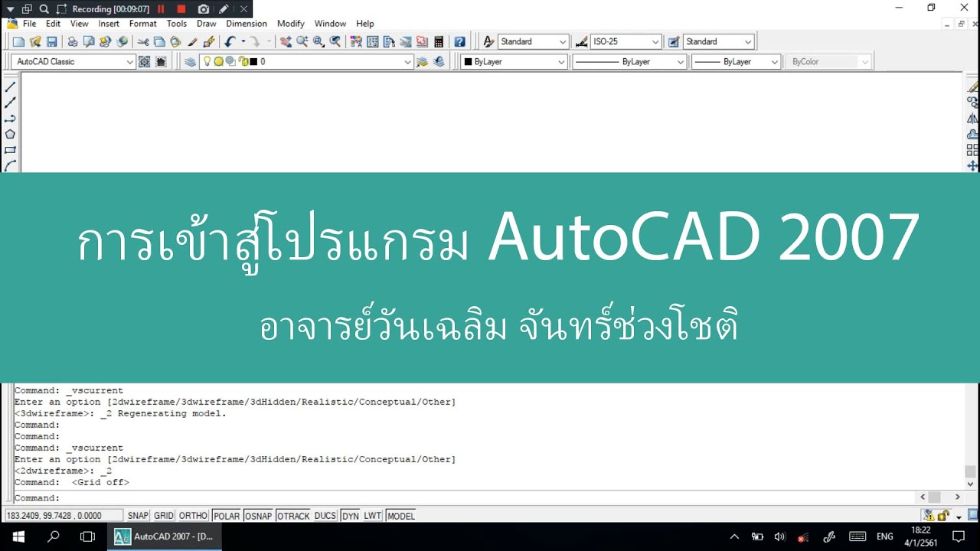Click the Zoom Previous icon
980x551 pixels.
point(335,42)
